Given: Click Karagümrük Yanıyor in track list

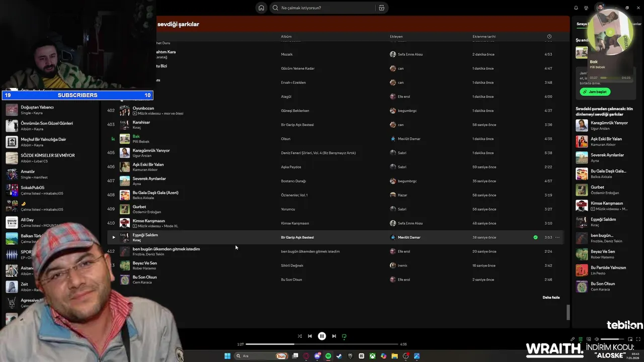Looking at the screenshot, I should pos(151,150).
